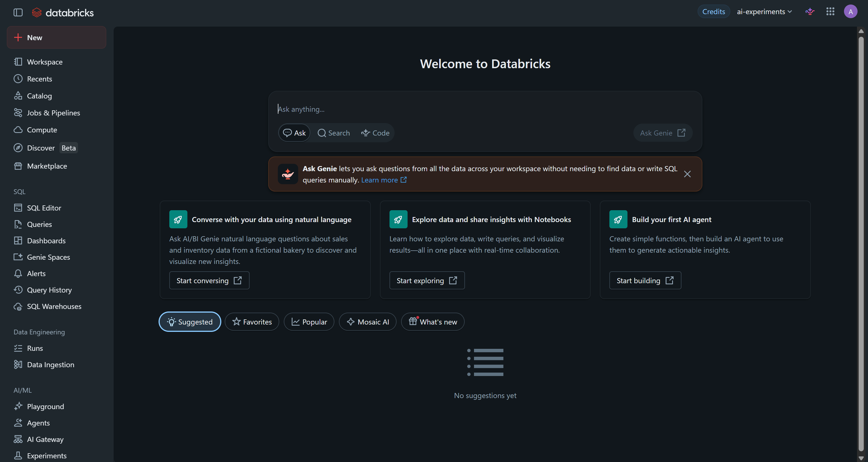Click the Queries icon in the sidebar
Image resolution: width=868 pixels, height=462 pixels.
[18, 224]
